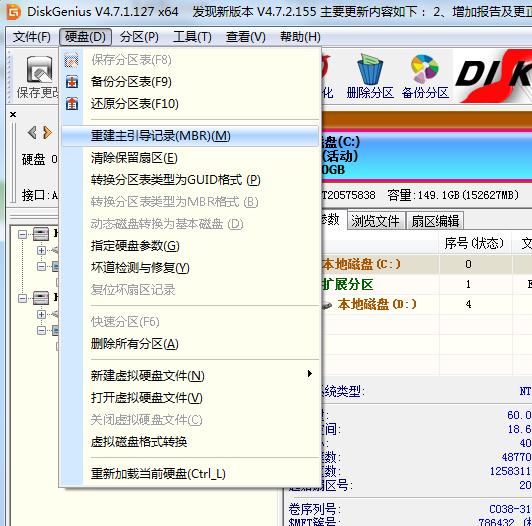
Task: Close the open 硬盘(D) menu
Action: (x=85, y=37)
